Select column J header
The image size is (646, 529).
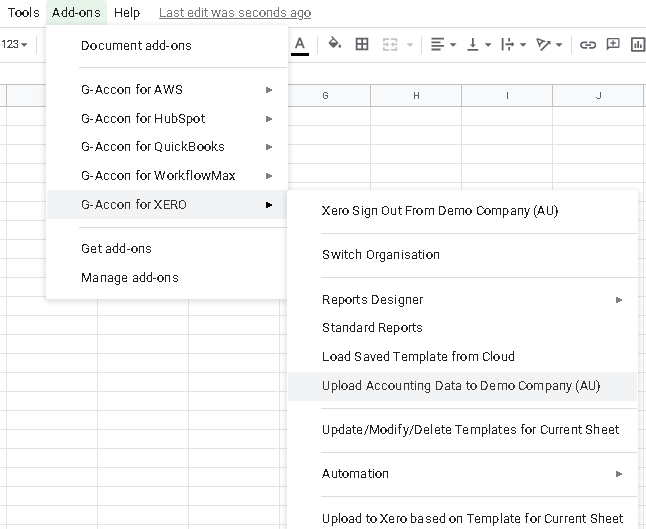point(598,96)
